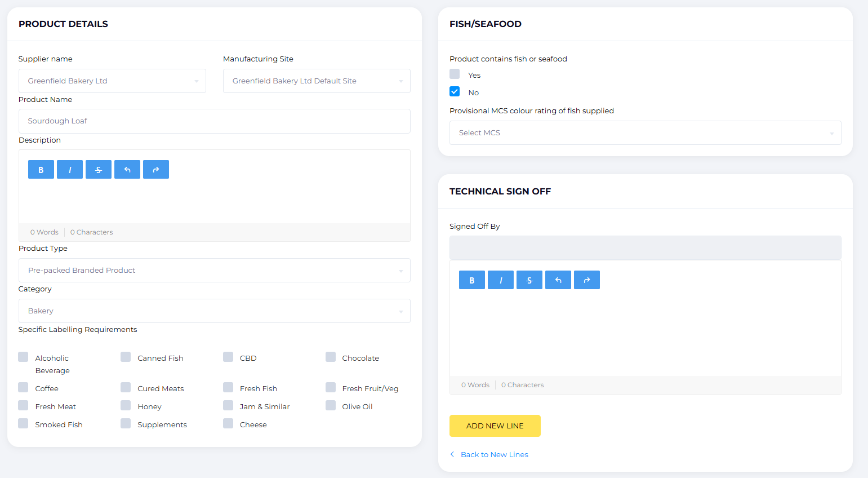Click Bold in the Description editor
Viewport: 868px width, 478px height.
(41, 170)
